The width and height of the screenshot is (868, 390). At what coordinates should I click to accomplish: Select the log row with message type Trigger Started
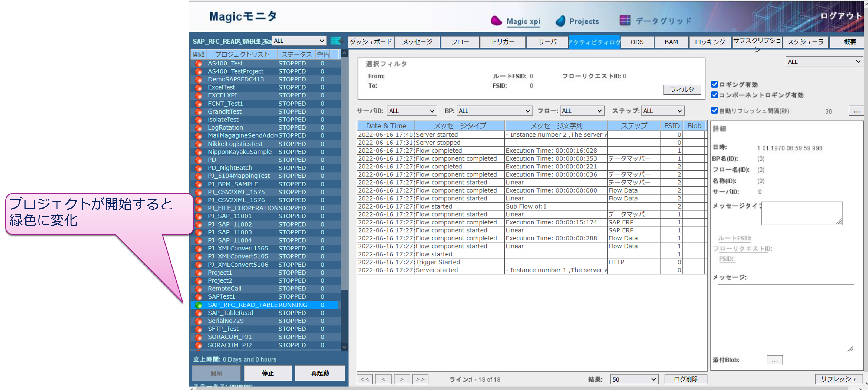[x=531, y=262]
